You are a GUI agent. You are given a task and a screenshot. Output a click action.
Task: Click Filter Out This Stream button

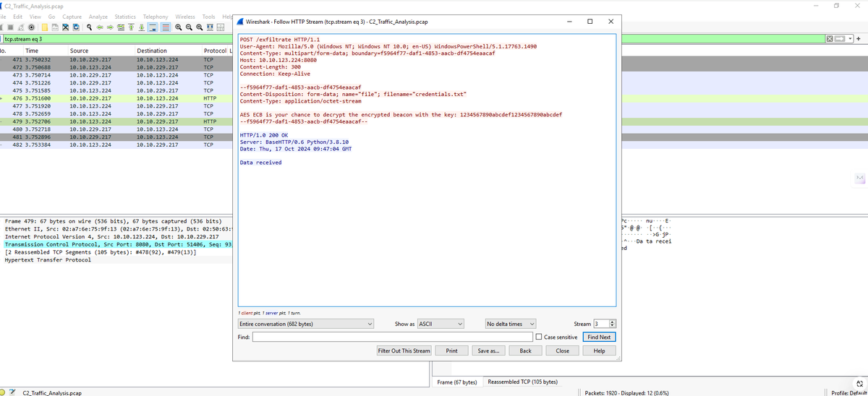[404, 350]
